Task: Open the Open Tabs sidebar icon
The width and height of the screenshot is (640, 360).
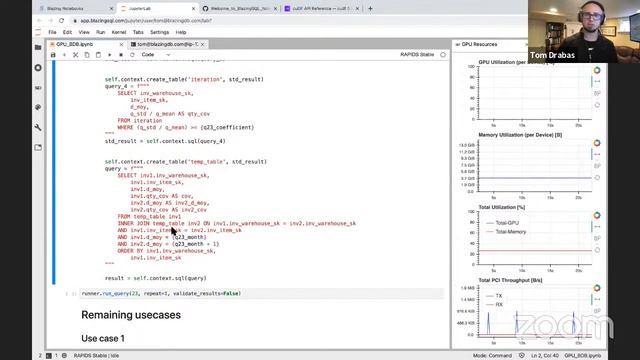Action: (38, 147)
